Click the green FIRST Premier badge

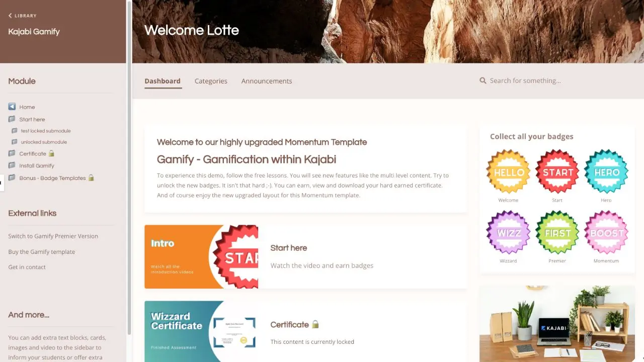coord(557,232)
